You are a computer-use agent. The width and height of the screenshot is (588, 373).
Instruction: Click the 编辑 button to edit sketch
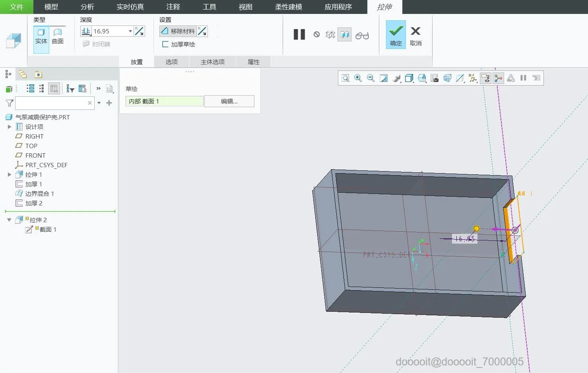coord(229,101)
